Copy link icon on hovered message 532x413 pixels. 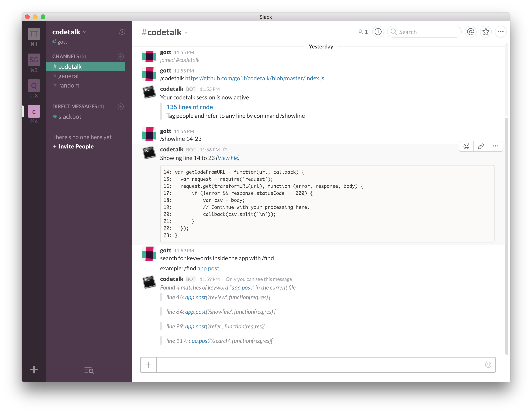[x=481, y=146]
